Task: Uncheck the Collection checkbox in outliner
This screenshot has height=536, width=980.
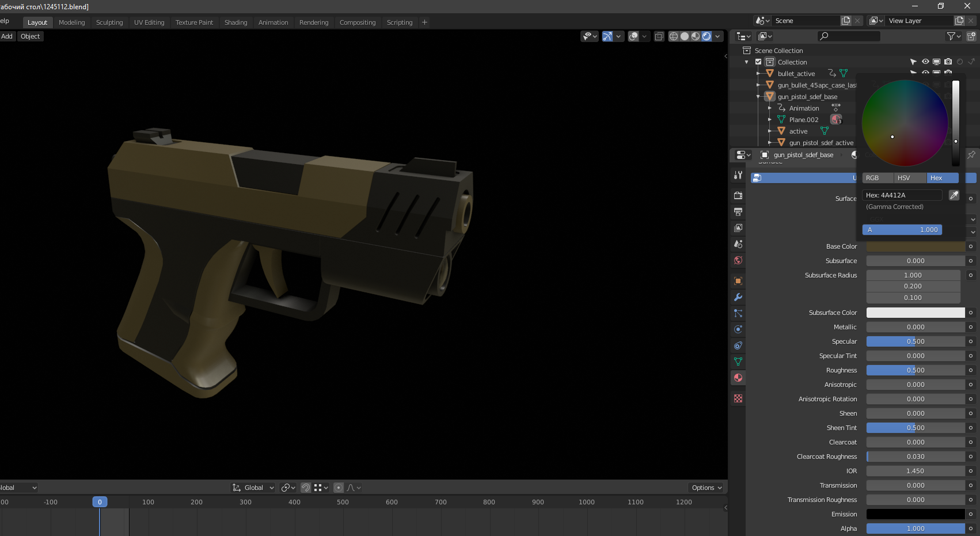Action: (x=758, y=62)
